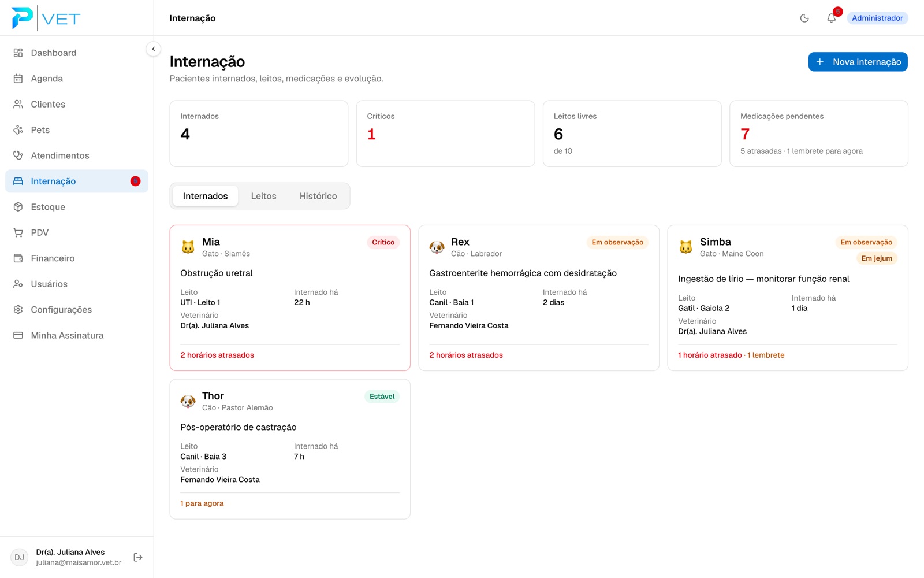Click the Administrador badge
The height and width of the screenshot is (578, 924).
pos(877,18)
